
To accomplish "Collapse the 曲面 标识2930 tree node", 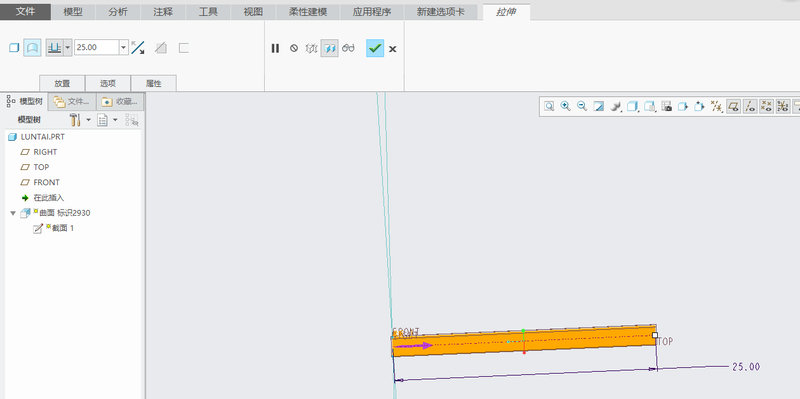I will 13,213.
